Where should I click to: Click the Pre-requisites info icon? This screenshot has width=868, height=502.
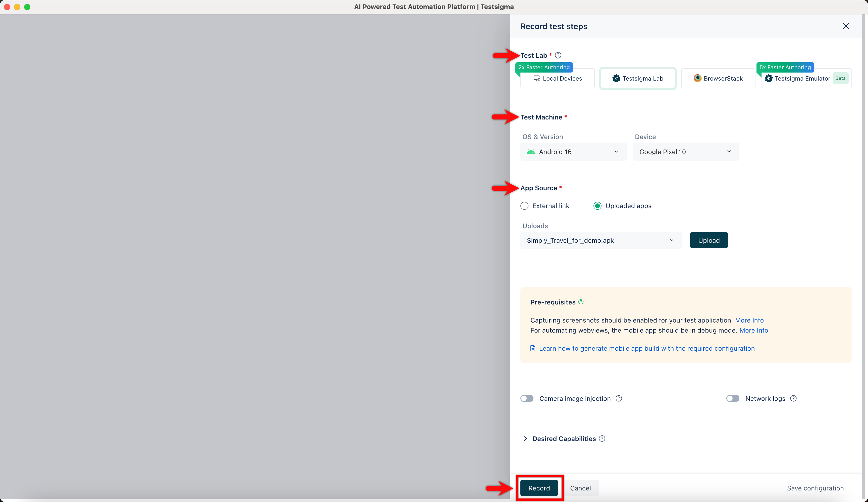coord(581,302)
